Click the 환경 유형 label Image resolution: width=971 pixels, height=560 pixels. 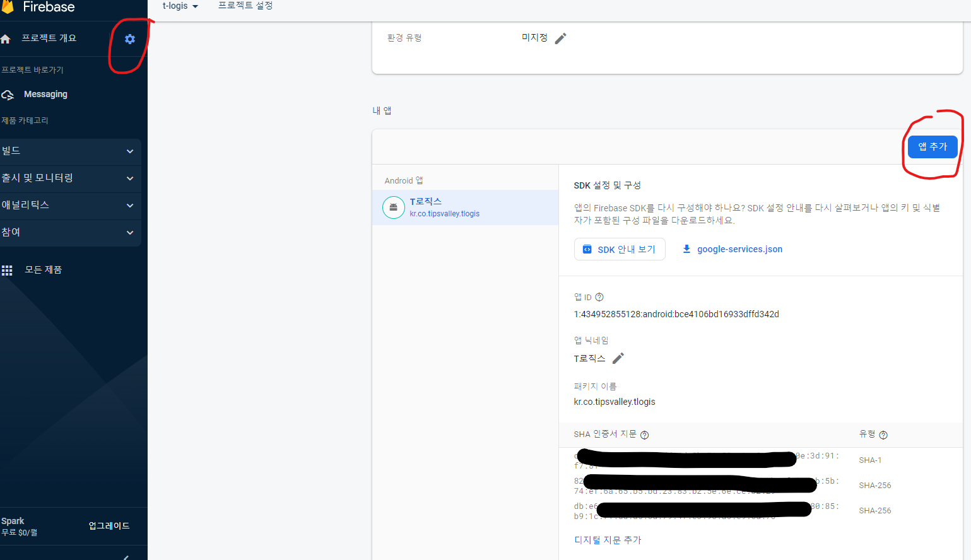coord(404,38)
